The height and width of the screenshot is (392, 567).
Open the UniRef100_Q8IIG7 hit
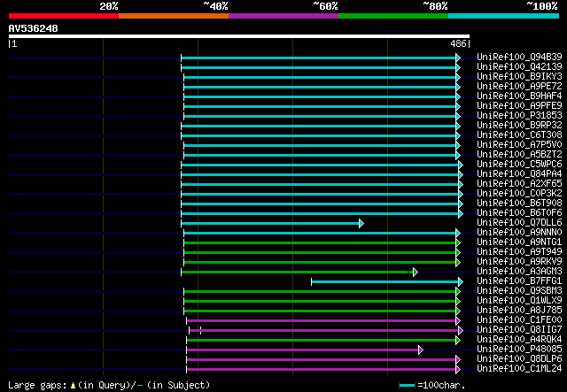pos(519,330)
